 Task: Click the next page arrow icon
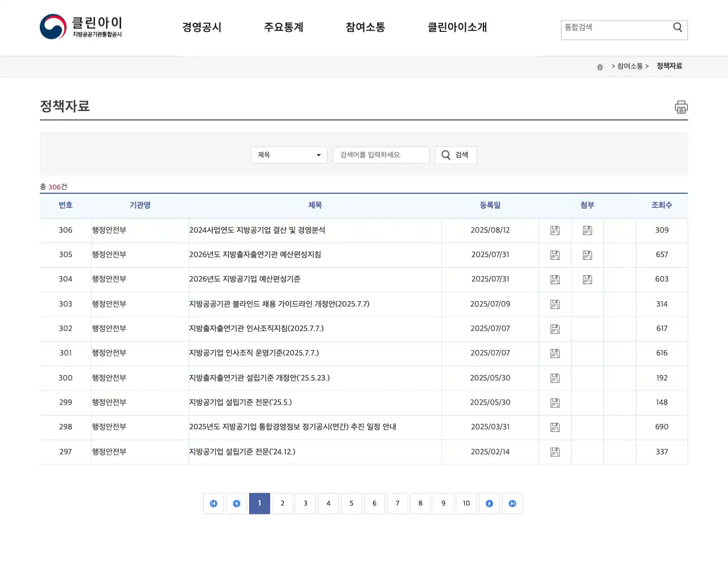tap(489, 503)
